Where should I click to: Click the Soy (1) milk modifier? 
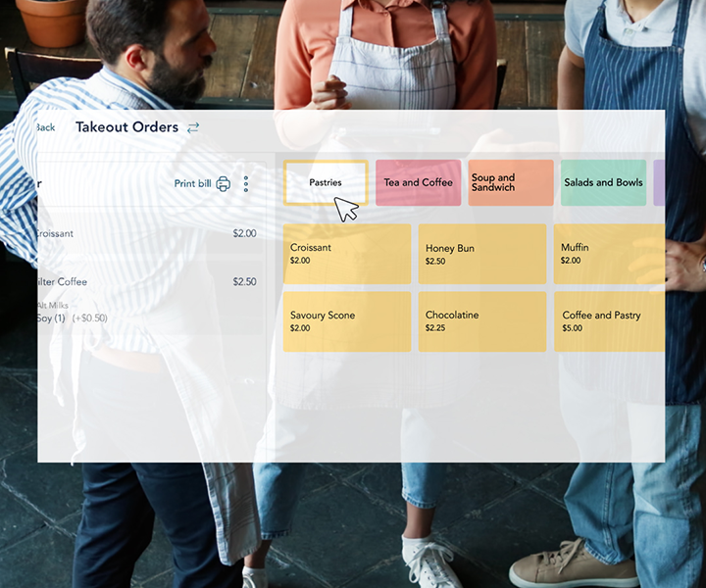(x=52, y=318)
